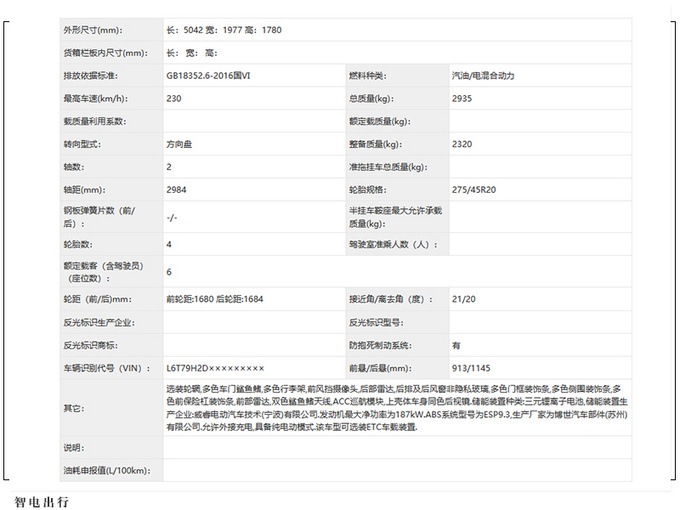This screenshot has width=680, height=510.
Task: Click the '接近角/离去角（度）:' label
Action: coord(391,299)
